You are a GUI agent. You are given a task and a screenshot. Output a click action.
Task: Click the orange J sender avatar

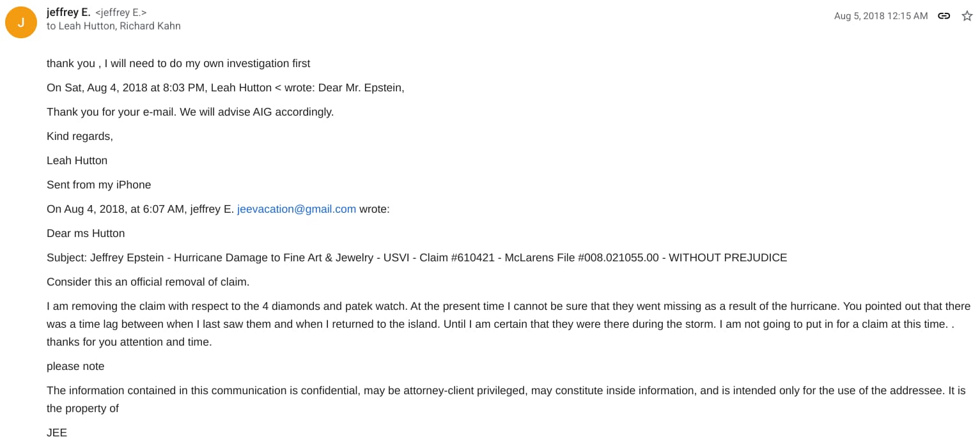[21, 22]
